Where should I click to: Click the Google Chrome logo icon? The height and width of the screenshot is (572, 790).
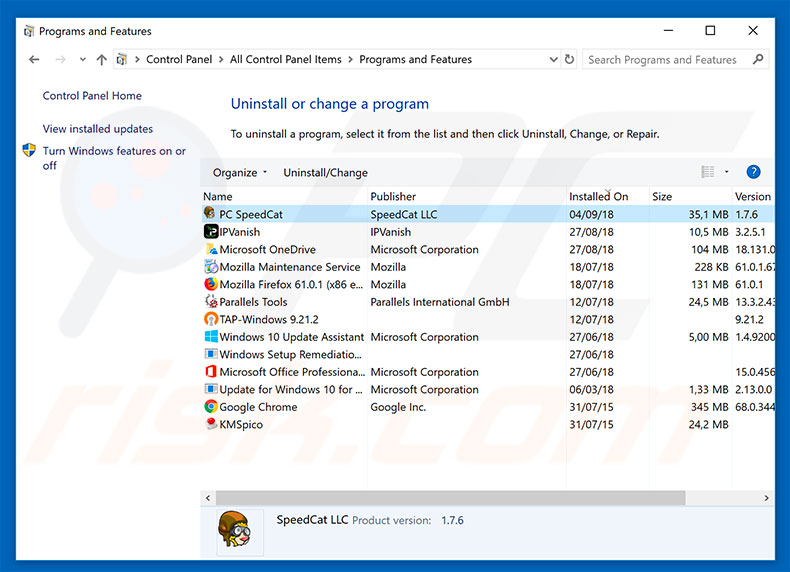pos(211,406)
